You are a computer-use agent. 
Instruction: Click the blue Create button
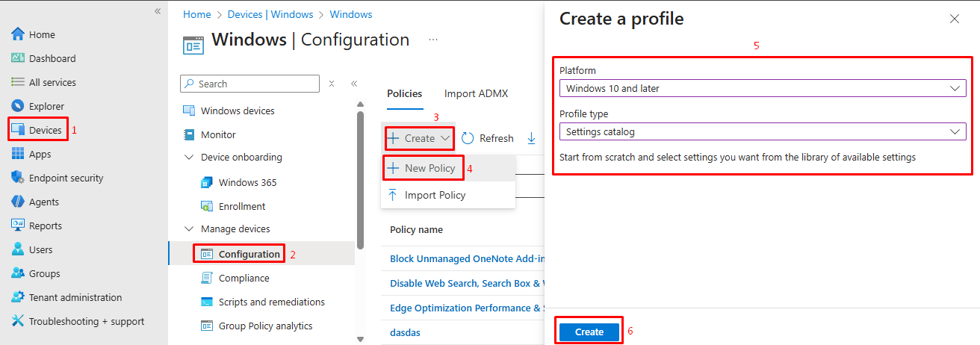589,332
